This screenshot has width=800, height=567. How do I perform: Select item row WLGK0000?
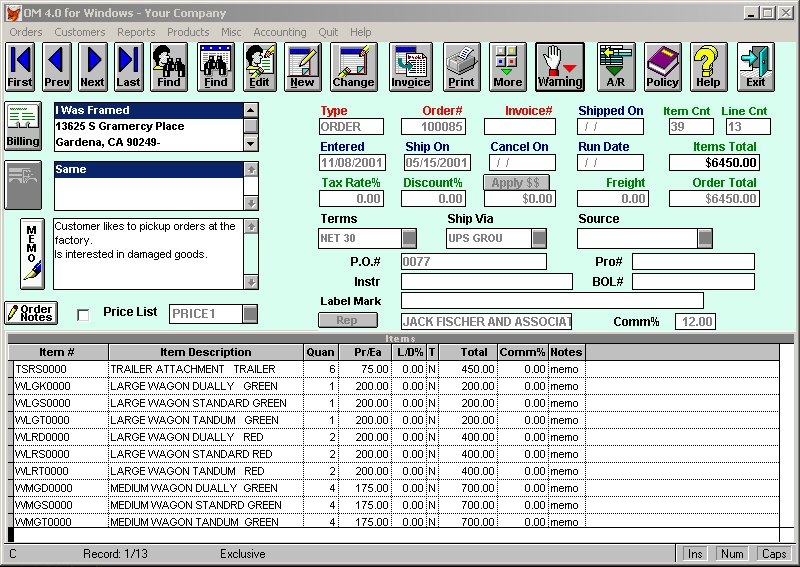[393, 386]
